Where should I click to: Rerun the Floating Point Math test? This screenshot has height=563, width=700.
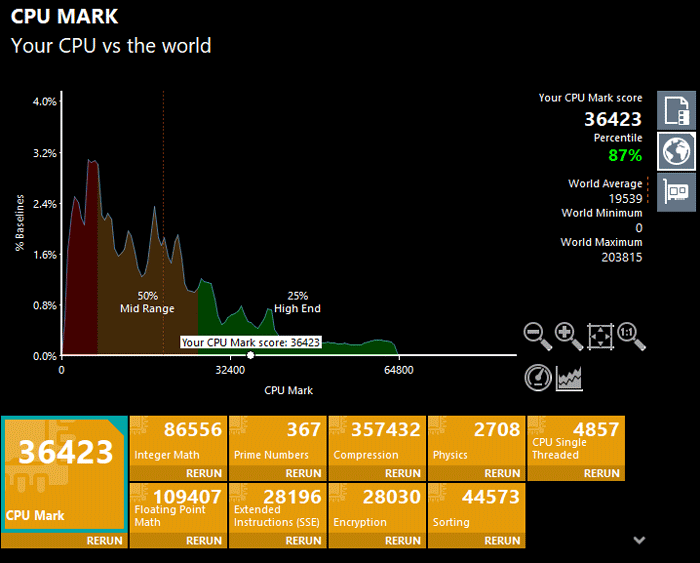[204, 541]
